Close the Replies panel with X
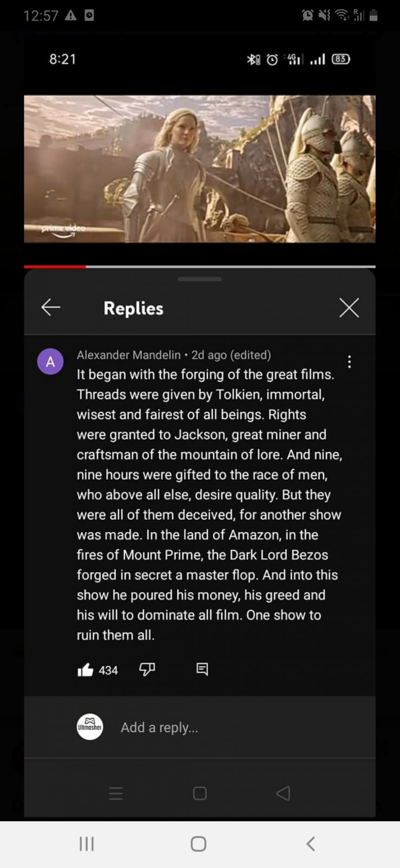Image resolution: width=400 pixels, height=868 pixels. tap(349, 308)
